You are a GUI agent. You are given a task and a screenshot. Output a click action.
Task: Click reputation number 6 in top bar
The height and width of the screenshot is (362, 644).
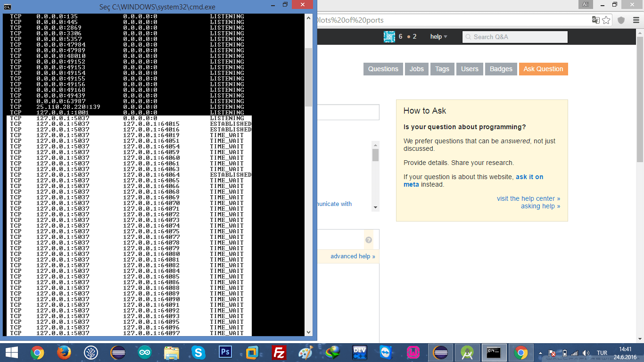(x=401, y=36)
